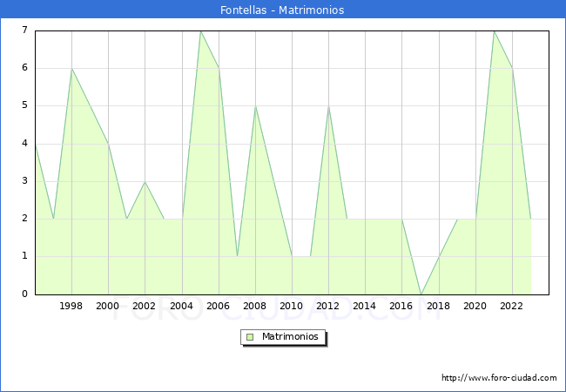Click the green Matrimonios legend color swatch

[x=250, y=337]
